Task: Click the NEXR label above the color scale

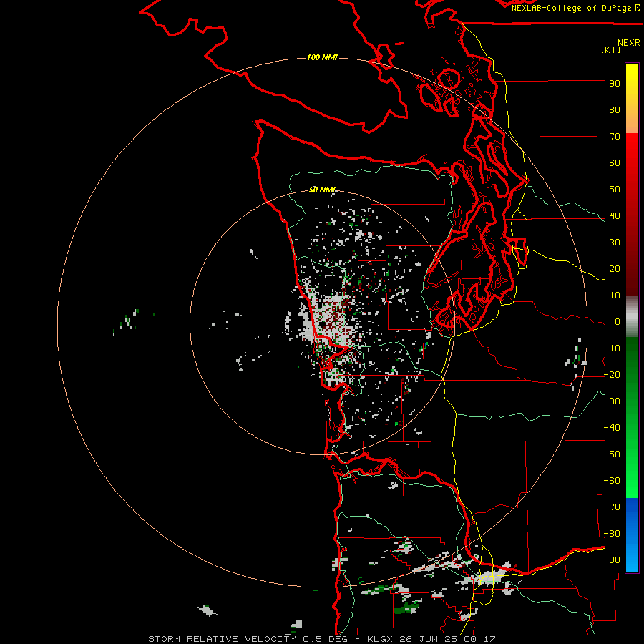Action: pyautogui.click(x=629, y=43)
